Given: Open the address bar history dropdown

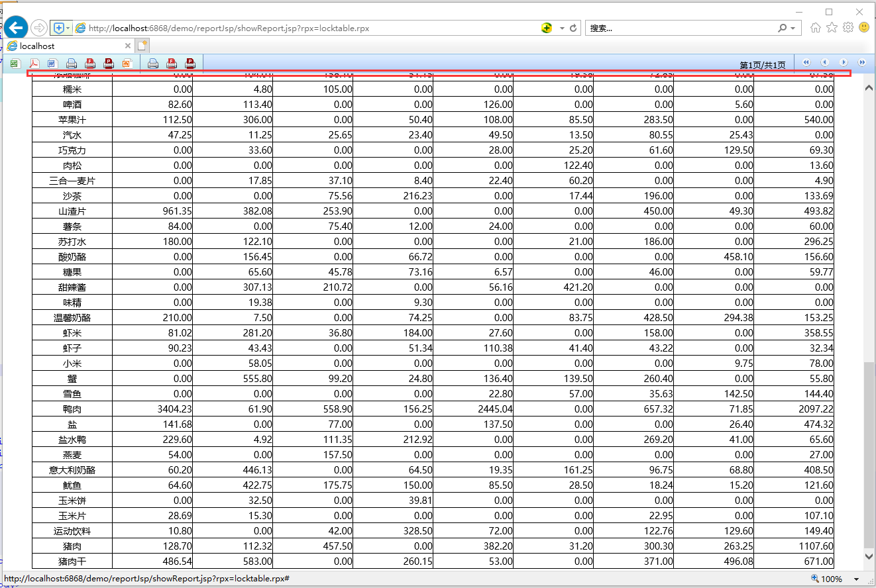Looking at the screenshot, I should [x=562, y=28].
